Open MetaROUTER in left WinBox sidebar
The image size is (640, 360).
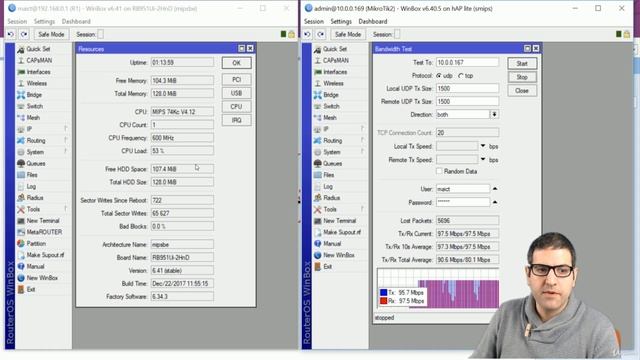(x=44, y=232)
